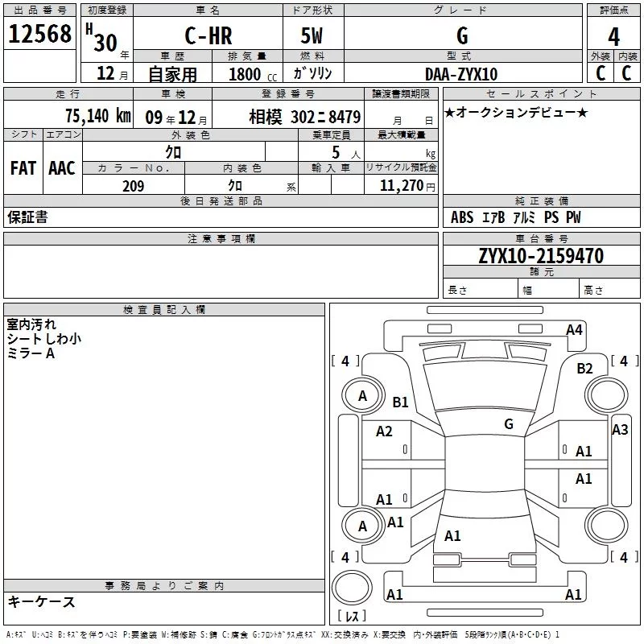644x644 pixels.
Task: Click the グレード header
Action: (464, 10)
